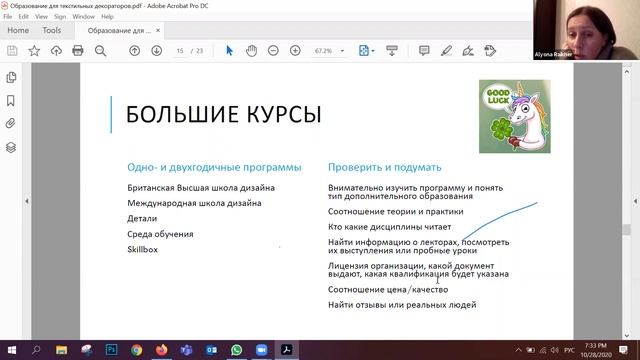Switch to the Tools tab
The image size is (640, 360).
pyautogui.click(x=51, y=31)
